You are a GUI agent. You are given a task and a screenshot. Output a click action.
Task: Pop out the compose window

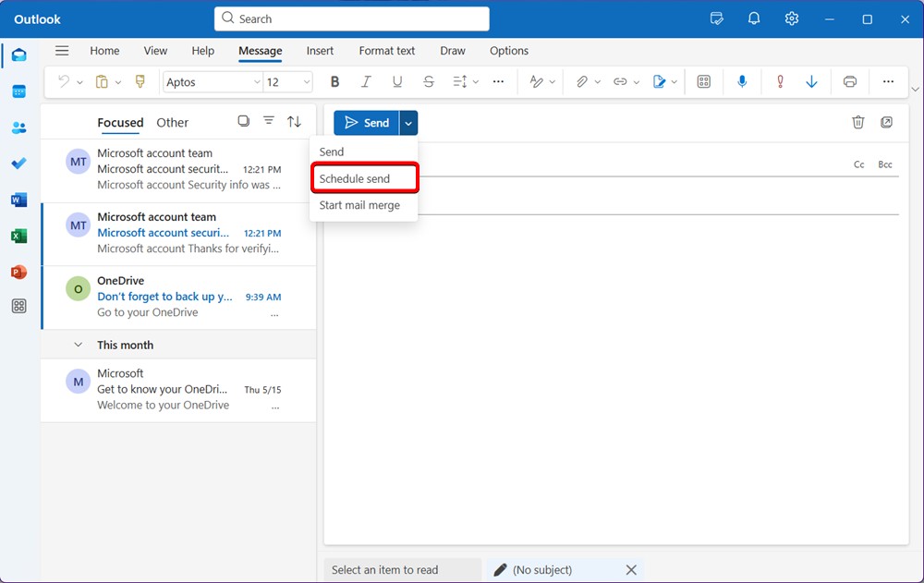[x=887, y=121]
